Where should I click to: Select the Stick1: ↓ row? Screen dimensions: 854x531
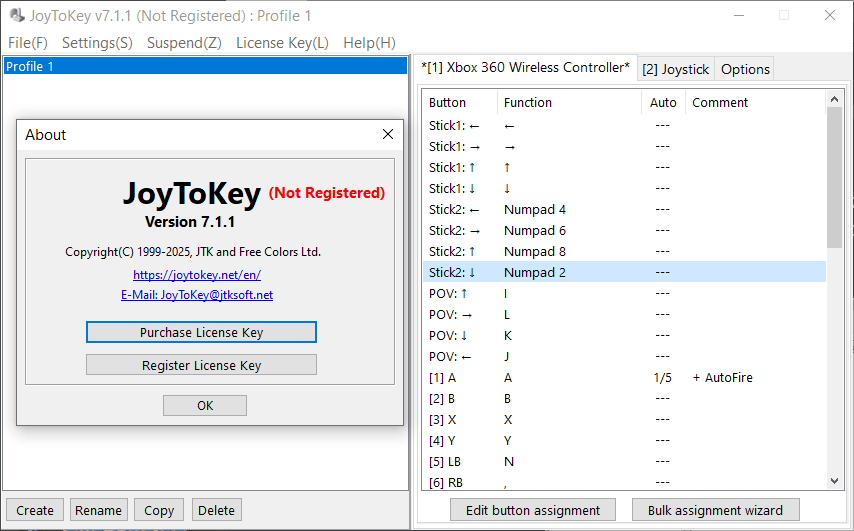coord(624,188)
